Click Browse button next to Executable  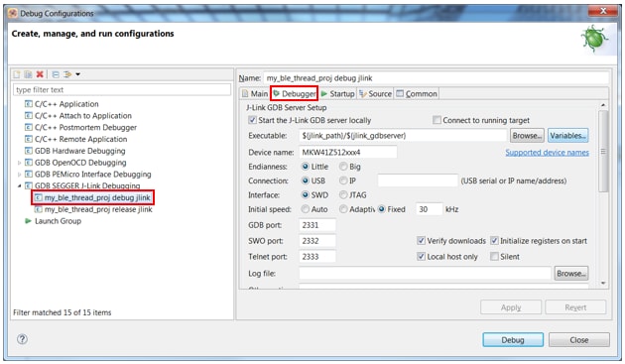tap(527, 136)
